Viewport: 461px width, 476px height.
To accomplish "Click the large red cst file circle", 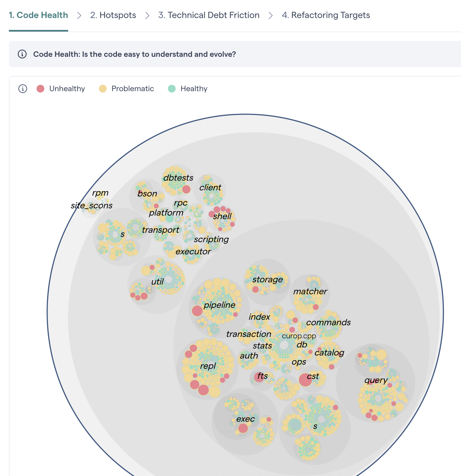I will coord(305,380).
